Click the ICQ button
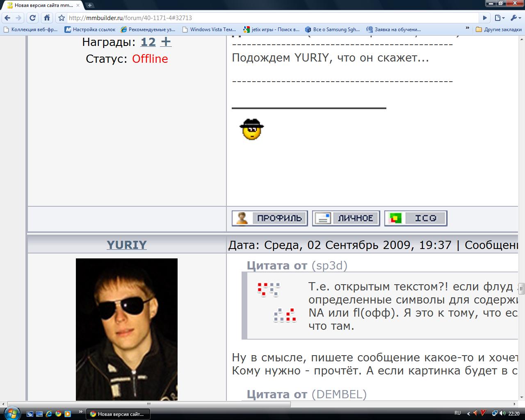525x420 pixels. point(415,218)
